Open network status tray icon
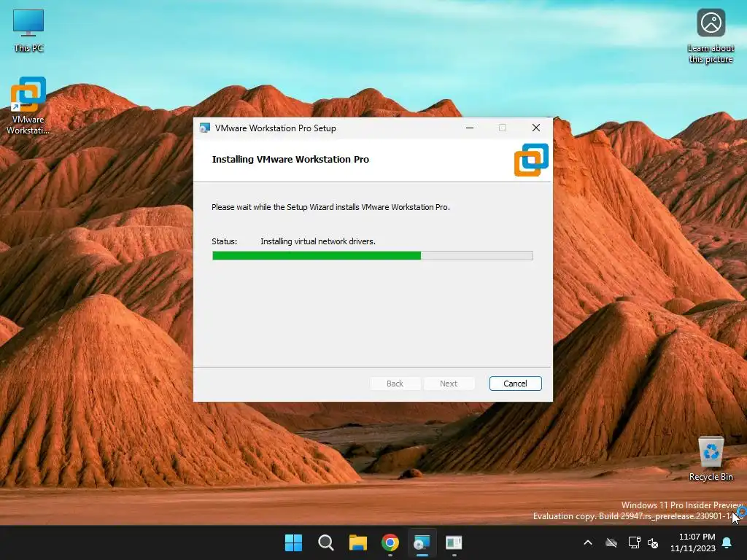Viewport: 747px width, 560px height. (x=634, y=542)
